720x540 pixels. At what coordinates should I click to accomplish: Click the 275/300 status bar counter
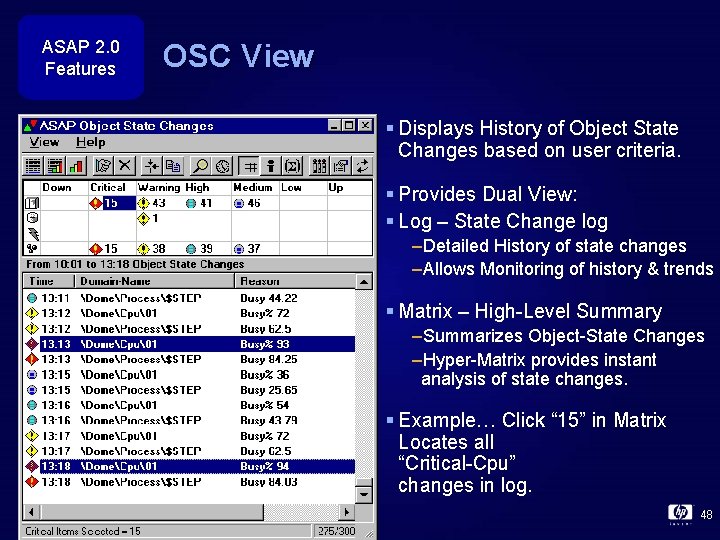coord(337,531)
